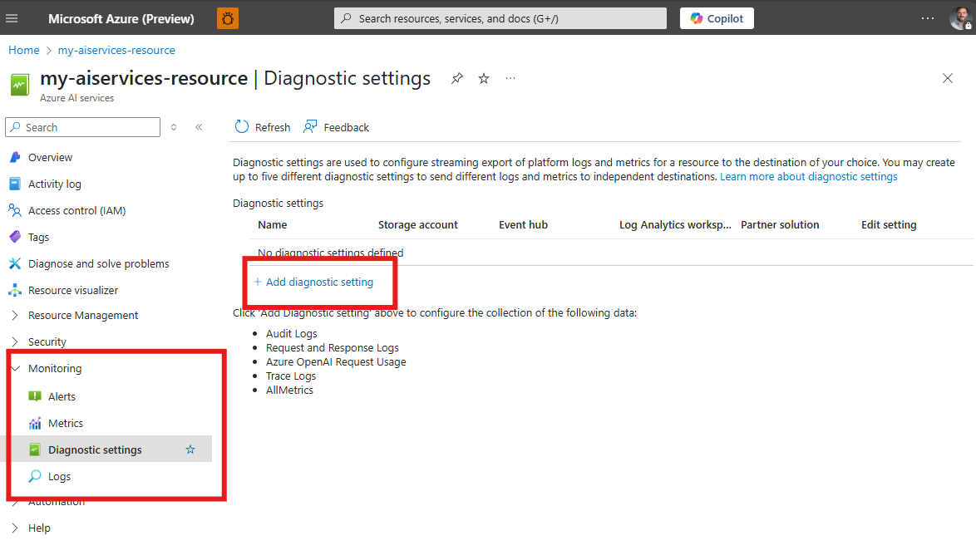Toggle favorite star next to Diagnostic settings
Image resolution: width=976 pixels, height=560 pixels.
tap(190, 449)
